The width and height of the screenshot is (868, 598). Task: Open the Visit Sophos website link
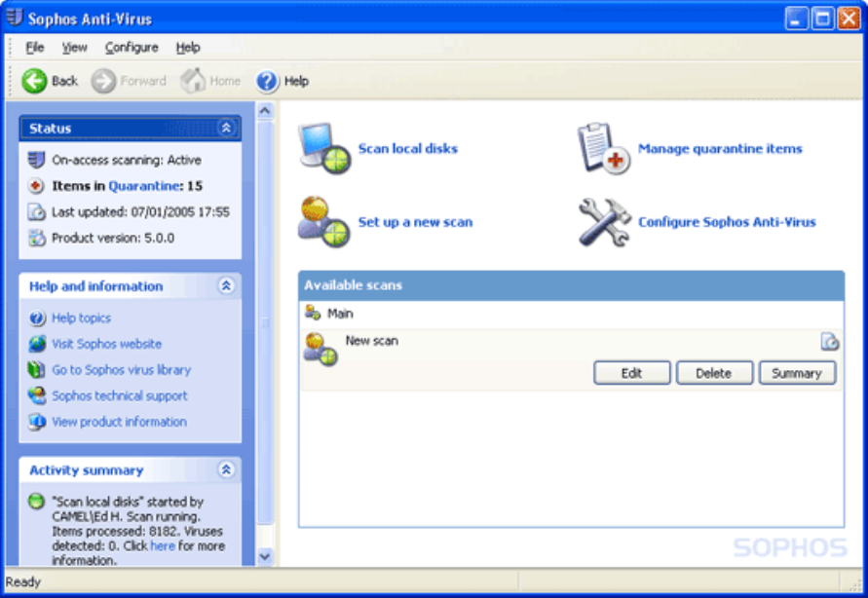(107, 344)
